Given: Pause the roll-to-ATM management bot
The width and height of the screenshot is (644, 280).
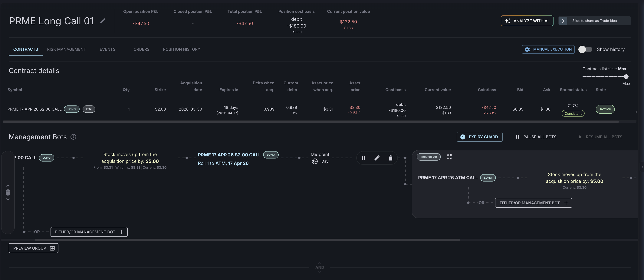Looking at the screenshot, I should [363, 158].
